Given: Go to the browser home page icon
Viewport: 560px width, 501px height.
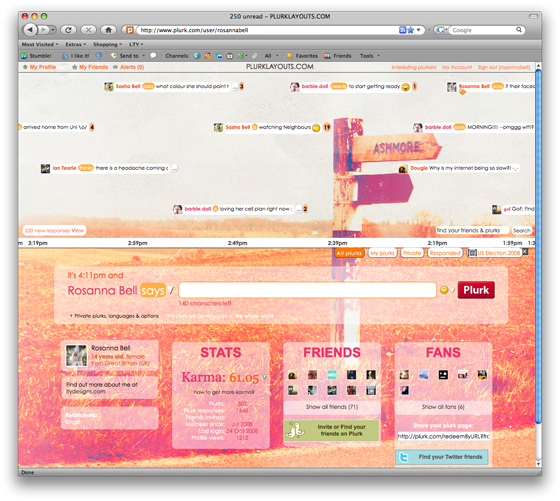Looking at the screenshot, I should tap(109, 30).
